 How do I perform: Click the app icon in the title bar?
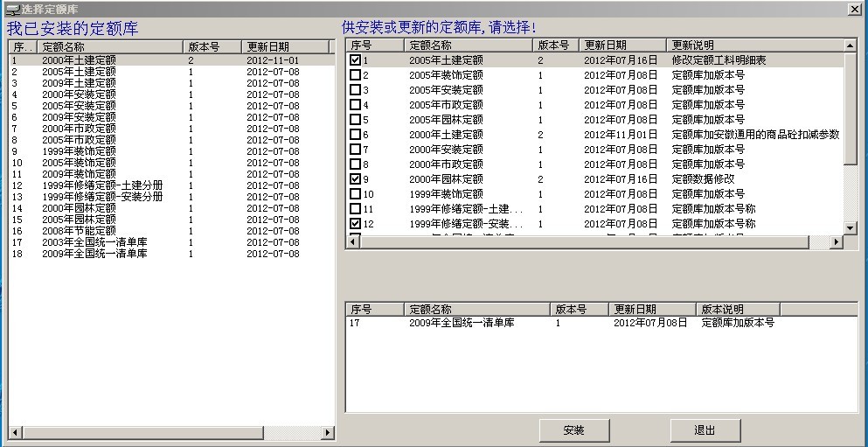coord(11,9)
